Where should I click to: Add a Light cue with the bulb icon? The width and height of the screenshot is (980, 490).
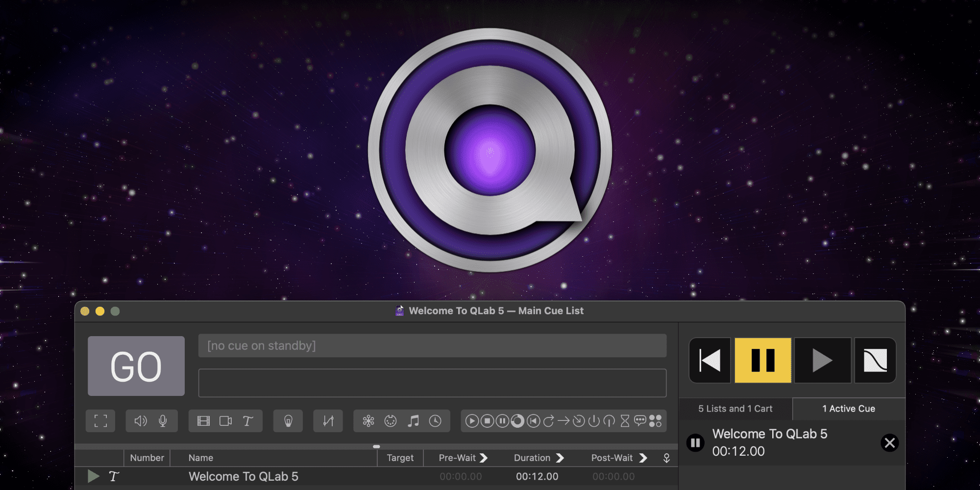[x=288, y=421]
